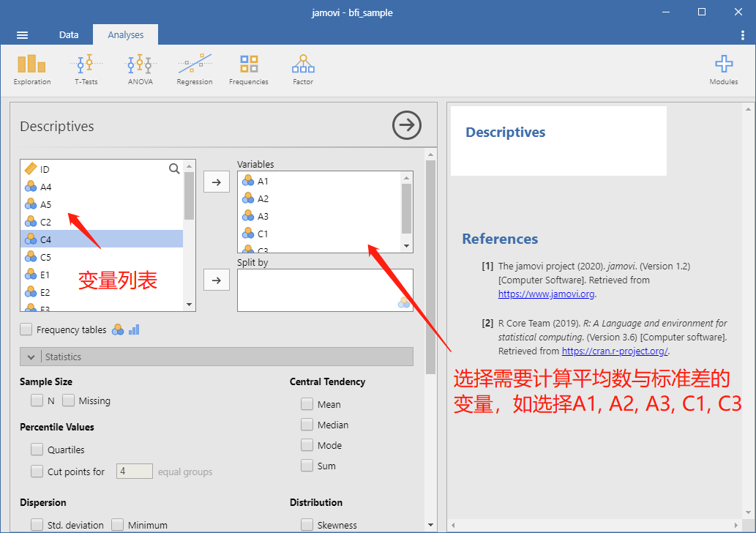This screenshot has width=756, height=533.
Task: Open the T-Tests analyses menu
Action: click(x=86, y=70)
